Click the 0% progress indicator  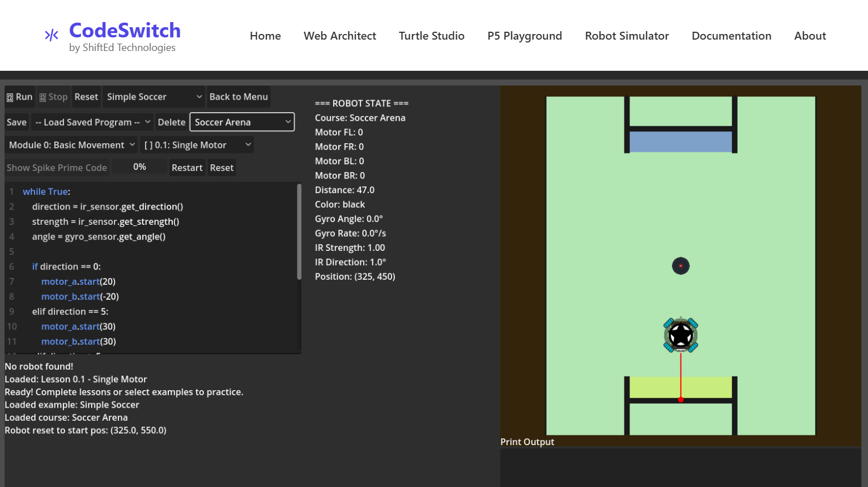coord(139,166)
